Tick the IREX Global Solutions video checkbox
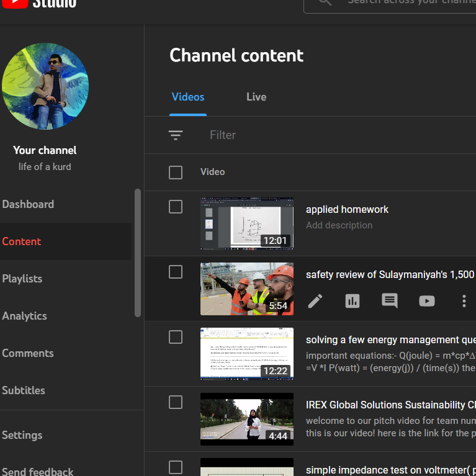Screen dimensions: 476x476 point(176,402)
